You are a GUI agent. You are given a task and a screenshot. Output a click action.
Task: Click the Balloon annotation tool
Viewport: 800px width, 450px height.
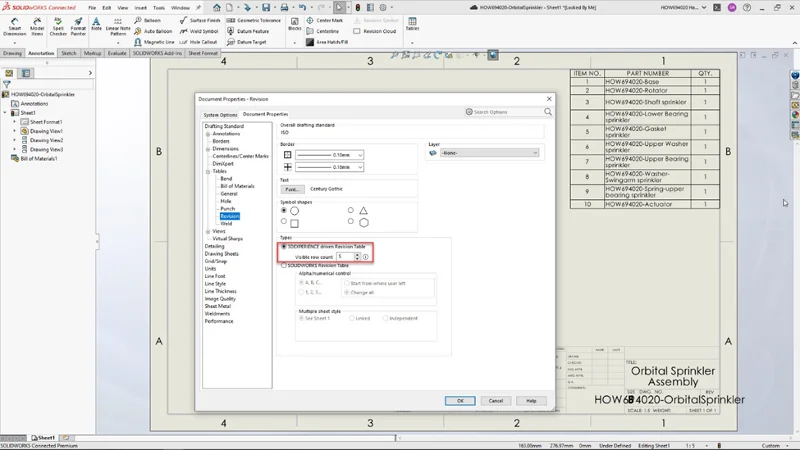click(x=146, y=20)
